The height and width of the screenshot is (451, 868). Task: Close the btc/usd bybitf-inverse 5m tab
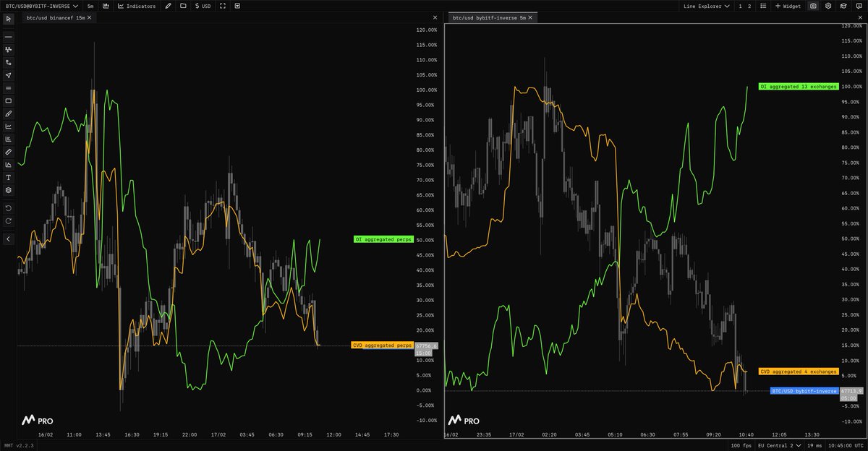(531, 17)
